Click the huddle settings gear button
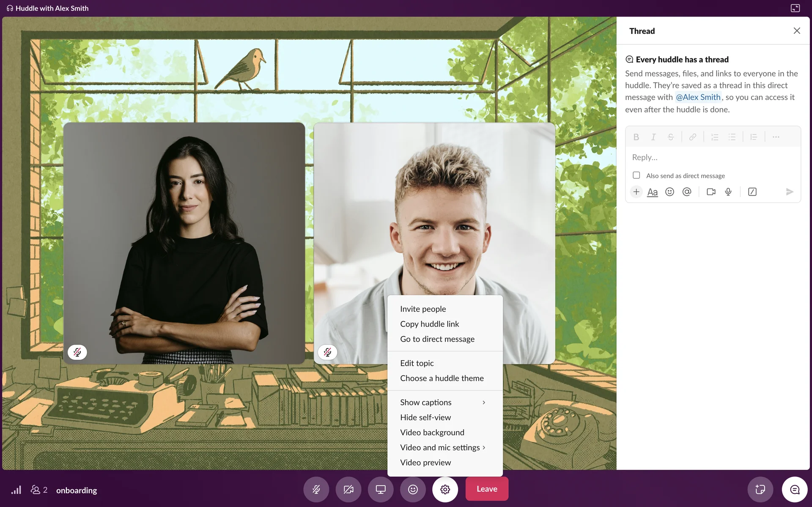812x507 pixels. point(445,489)
